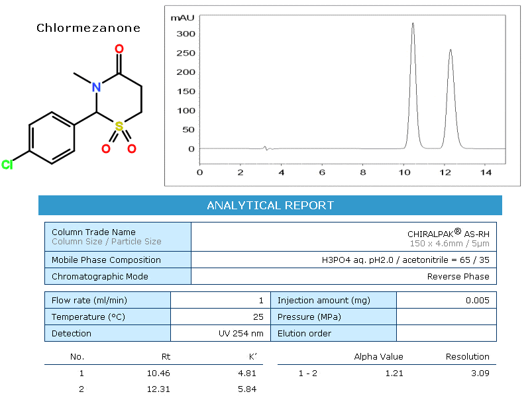Viewport: 532px width, 396px height.
Task: Click the empty Elution order value cell
Action: (446, 334)
